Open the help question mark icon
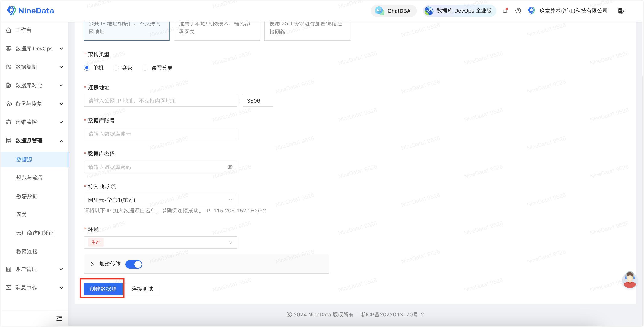This screenshot has height=327, width=644. [x=518, y=11]
